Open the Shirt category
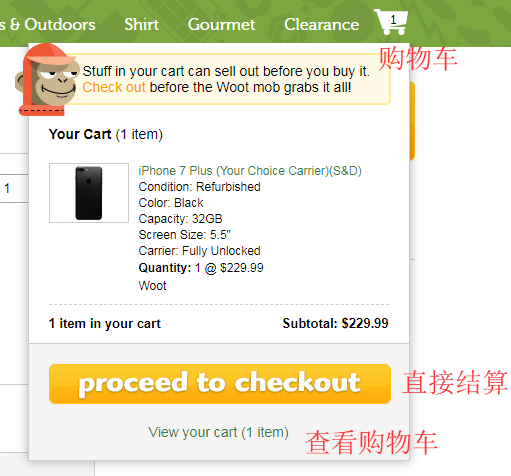Viewport: 511px width, 476px height. (x=141, y=24)
